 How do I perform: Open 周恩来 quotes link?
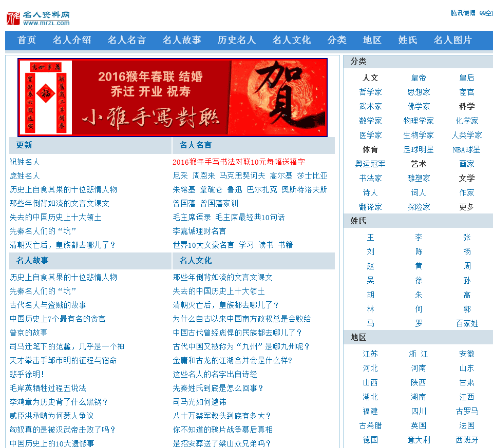204,176
